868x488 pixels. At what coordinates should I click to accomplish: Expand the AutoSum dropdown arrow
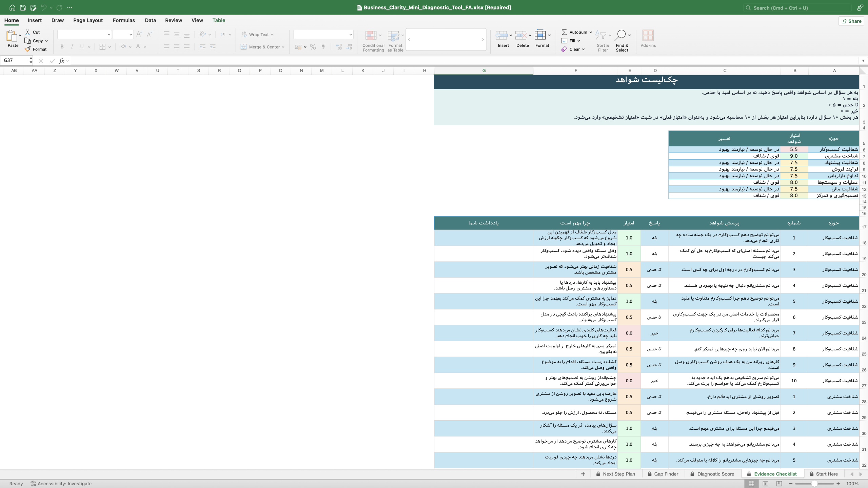coord(591,32)
